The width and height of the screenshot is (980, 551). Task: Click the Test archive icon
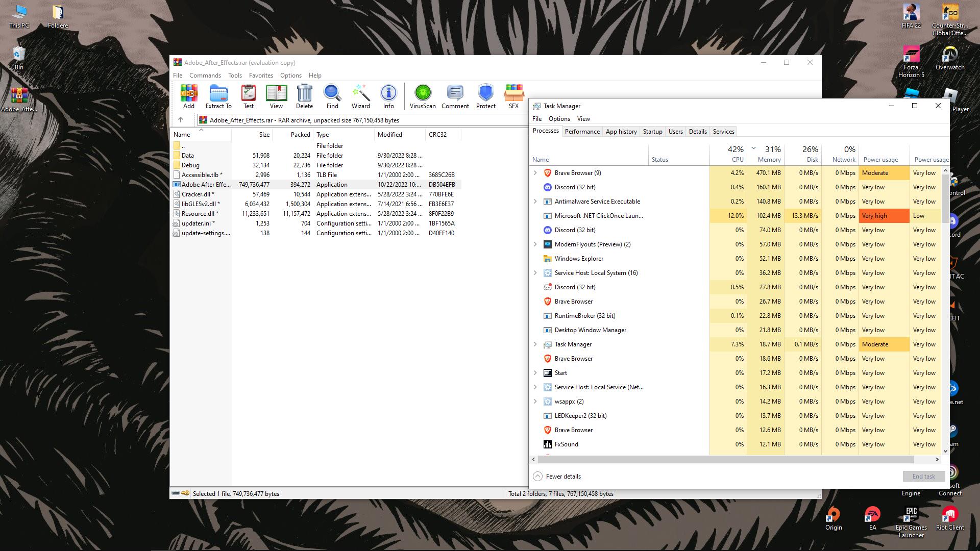coord(248,96)
